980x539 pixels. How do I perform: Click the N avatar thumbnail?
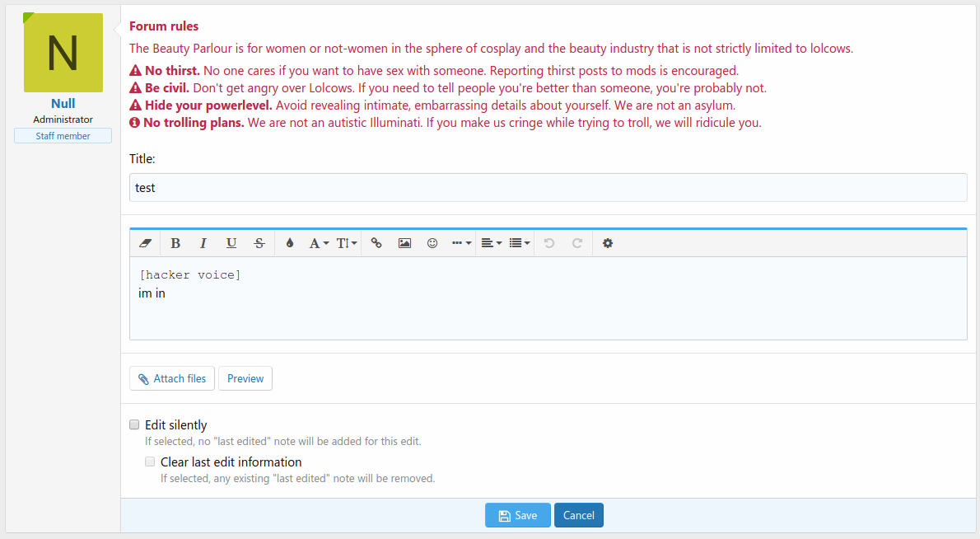[63, 53]
